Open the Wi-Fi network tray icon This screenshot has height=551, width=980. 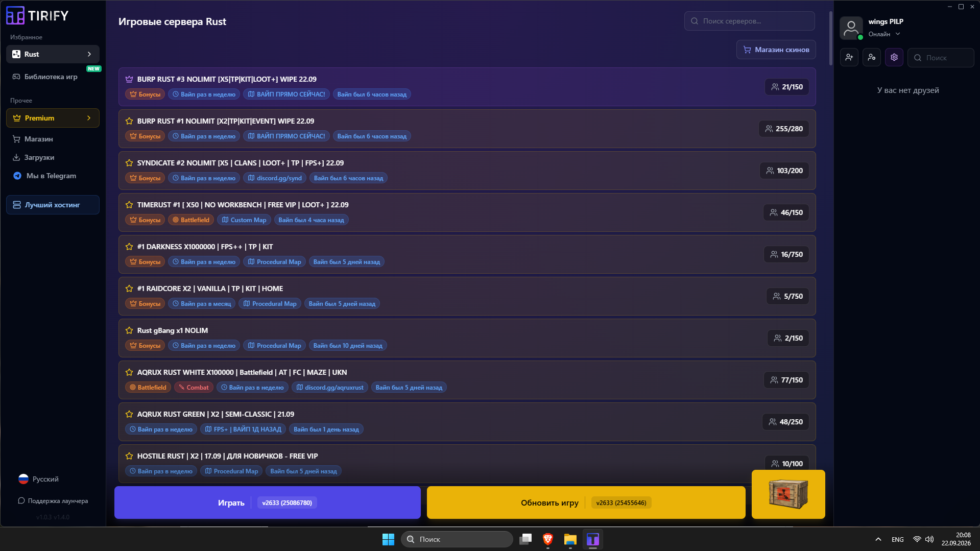coord(917,539)
